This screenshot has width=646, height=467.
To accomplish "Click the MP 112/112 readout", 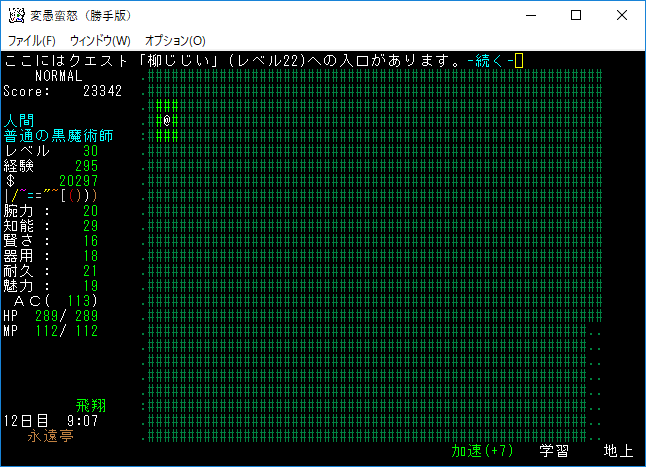I will point(51,330).
